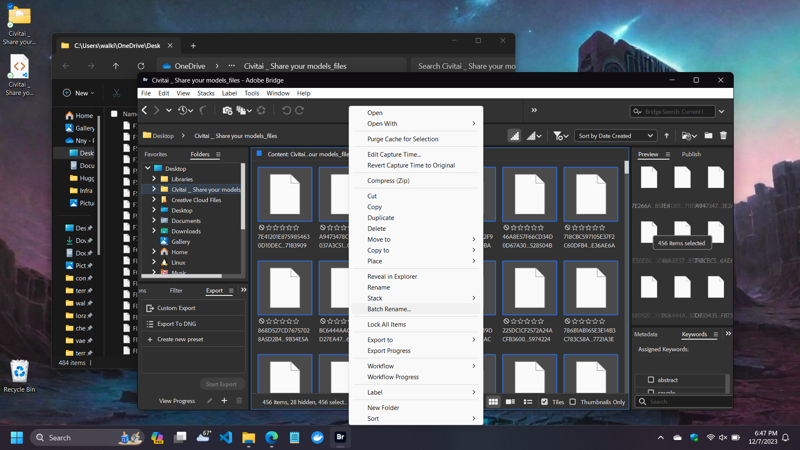Click the Windows Start button

coord(17,437)
